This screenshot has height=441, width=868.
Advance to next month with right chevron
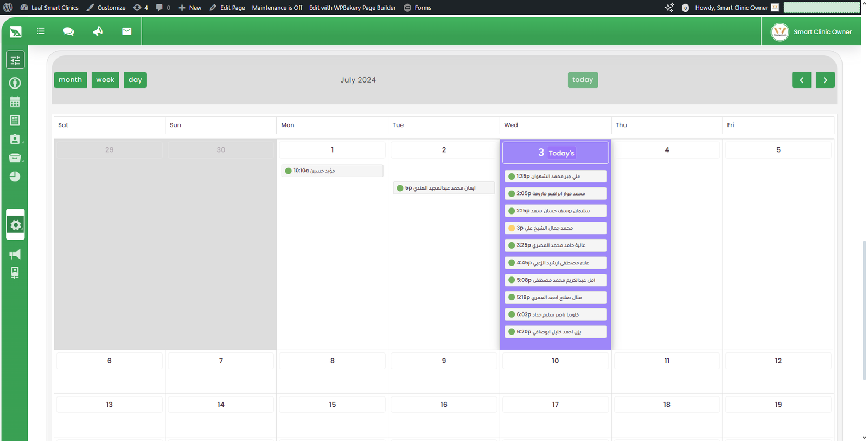825,80
